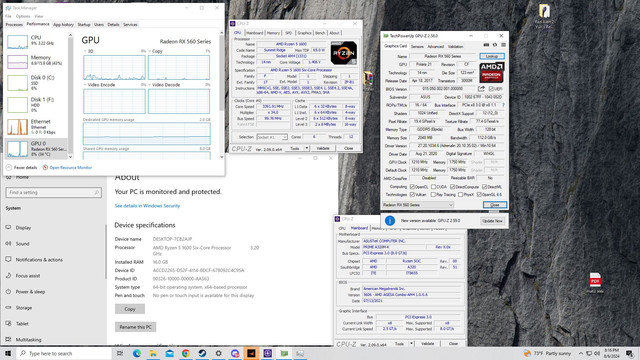
Task: Open CPU-Z Memory tab in upper window
Action: pyautogui.click(x=273, y=33)
